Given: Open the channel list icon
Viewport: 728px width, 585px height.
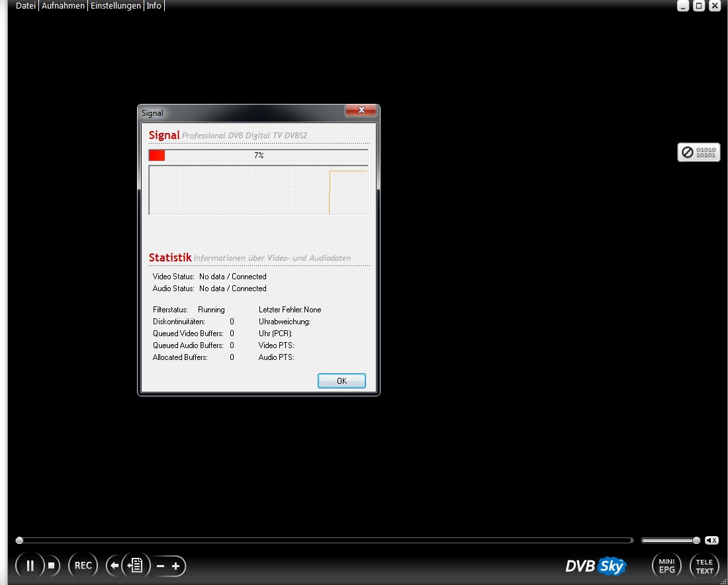Looking at the screenshot, I should 136,566.
